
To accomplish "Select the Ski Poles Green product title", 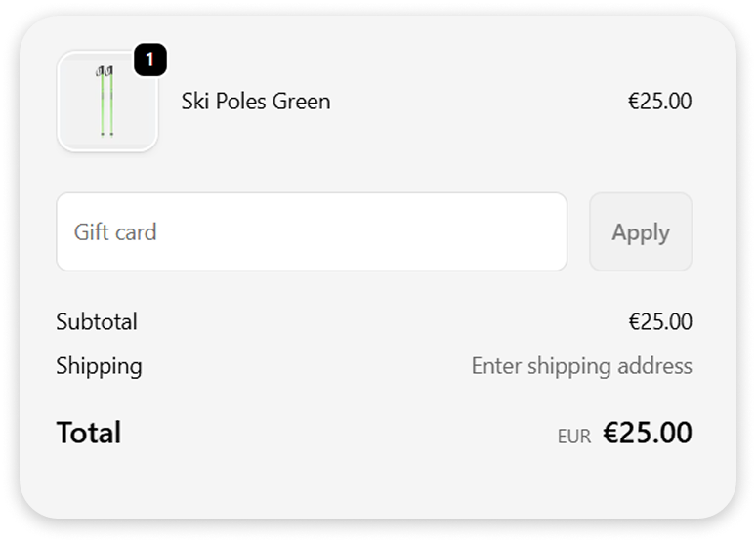I will pos(255,102).
